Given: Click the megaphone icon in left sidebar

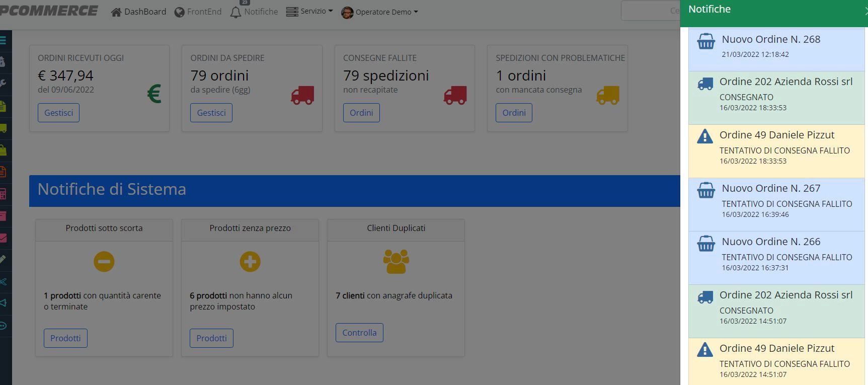Looking at the screenshot, I should pos(3,303).
